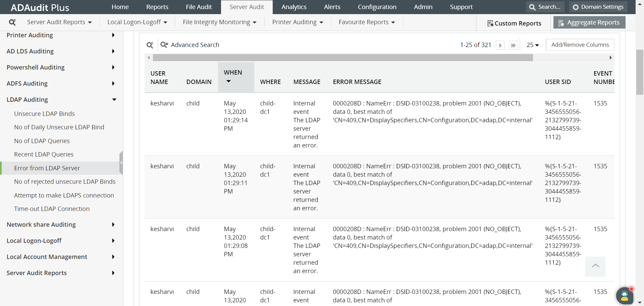Go to the Home tab

[x=120, y=7]
